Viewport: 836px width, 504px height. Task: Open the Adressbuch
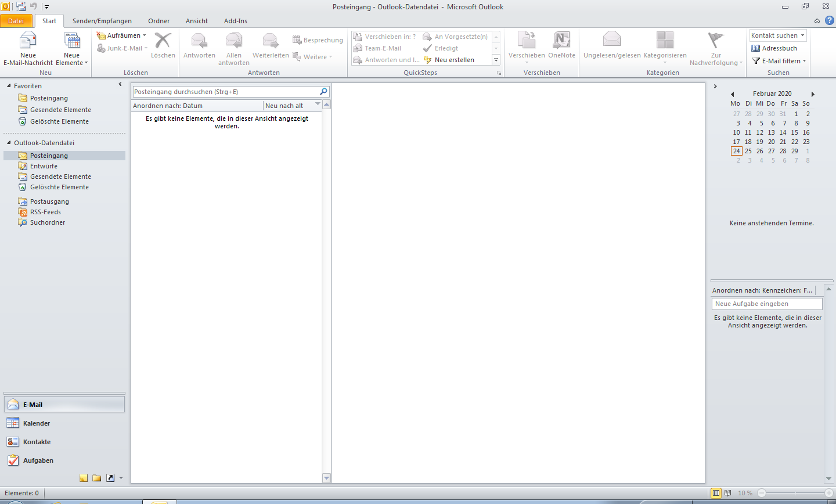[x=774, y=48]
